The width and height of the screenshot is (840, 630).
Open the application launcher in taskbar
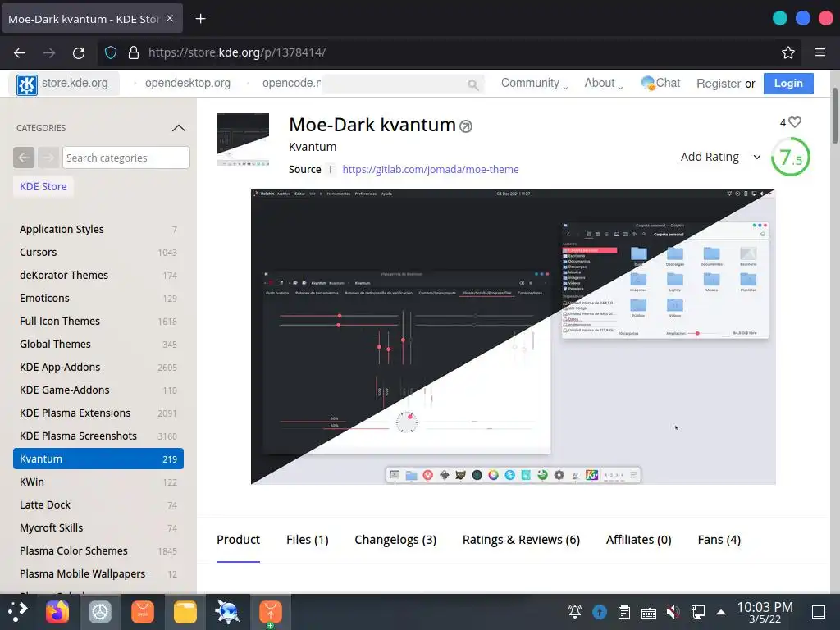[x=18, y=611]
